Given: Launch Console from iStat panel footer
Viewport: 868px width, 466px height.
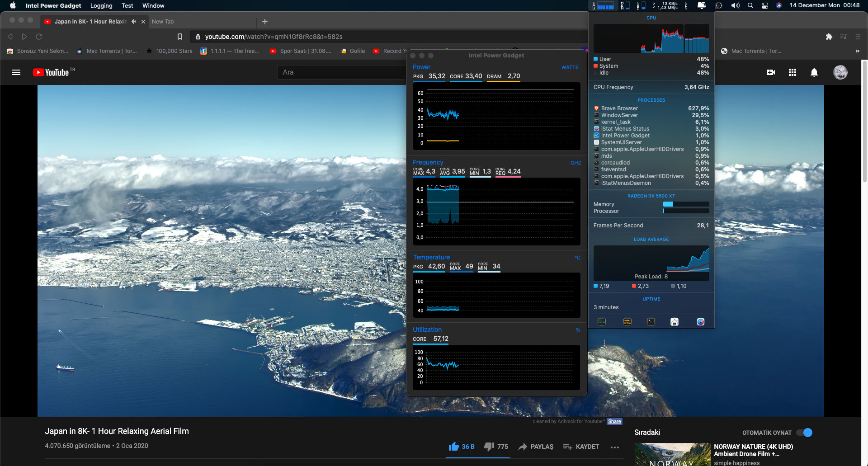Looking at the screenshot, I should click(x=627, y=322).
